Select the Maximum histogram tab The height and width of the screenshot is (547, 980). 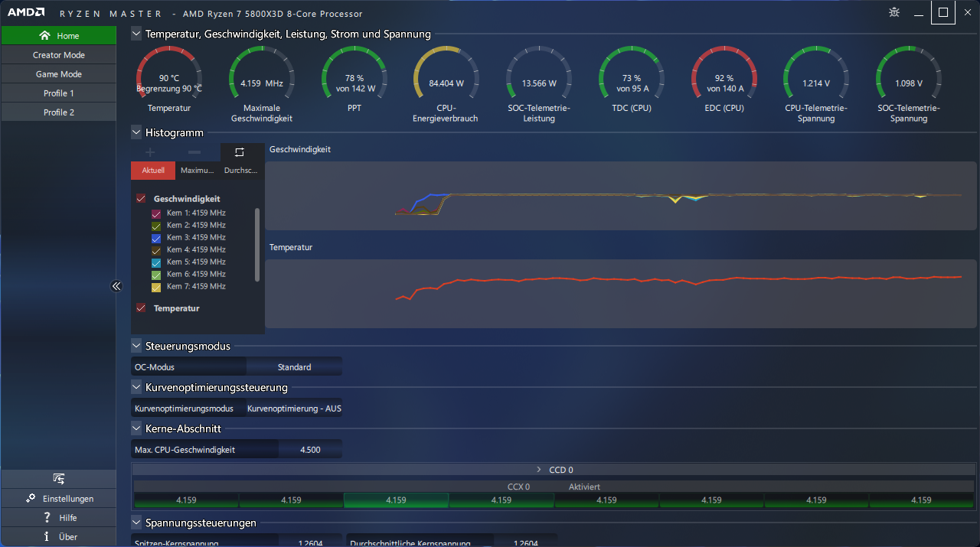click(x=198, y=170)
